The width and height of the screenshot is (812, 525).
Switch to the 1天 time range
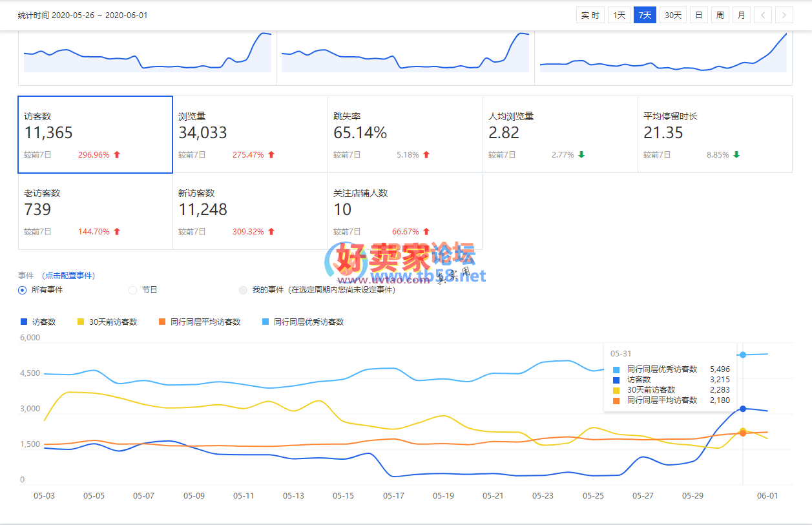[x=619, y=15]
